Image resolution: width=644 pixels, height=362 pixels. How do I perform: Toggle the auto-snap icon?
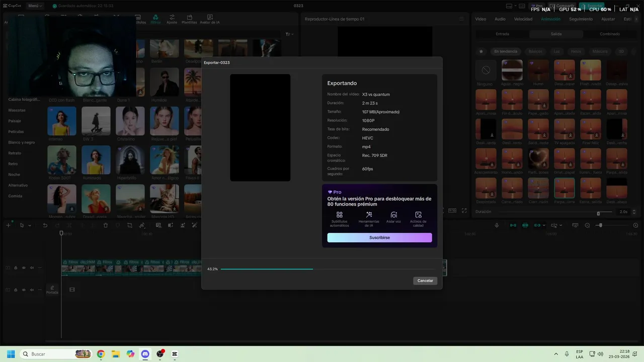click(x=525, y=225)
